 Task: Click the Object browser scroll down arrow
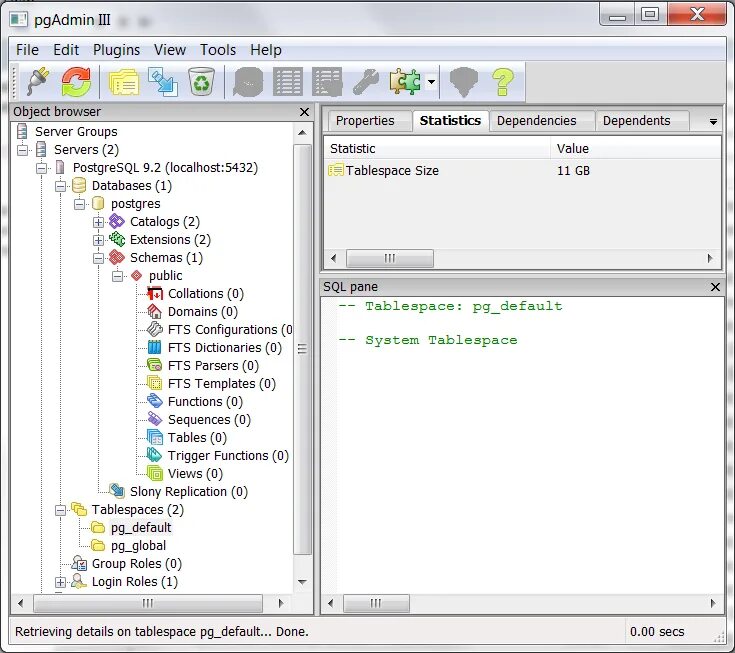302,582
